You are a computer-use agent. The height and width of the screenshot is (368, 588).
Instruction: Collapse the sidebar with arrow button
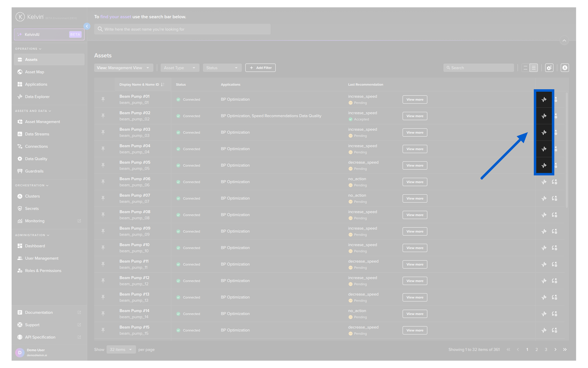point(87,26)
